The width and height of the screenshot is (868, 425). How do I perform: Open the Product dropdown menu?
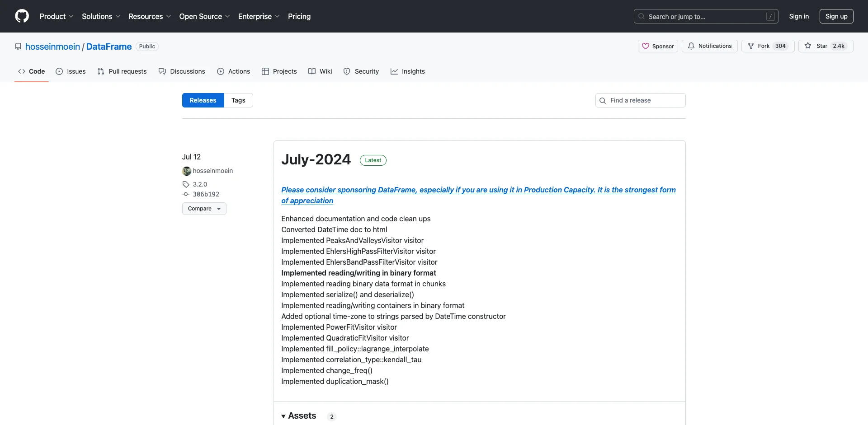click(x=57, y=16)
